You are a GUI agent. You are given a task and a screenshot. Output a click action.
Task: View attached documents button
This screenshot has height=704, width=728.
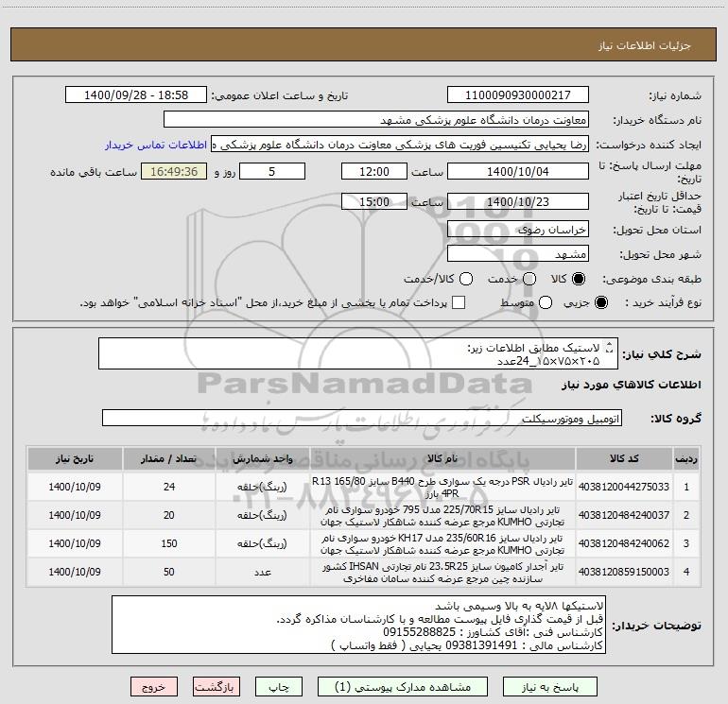(402, 687)
